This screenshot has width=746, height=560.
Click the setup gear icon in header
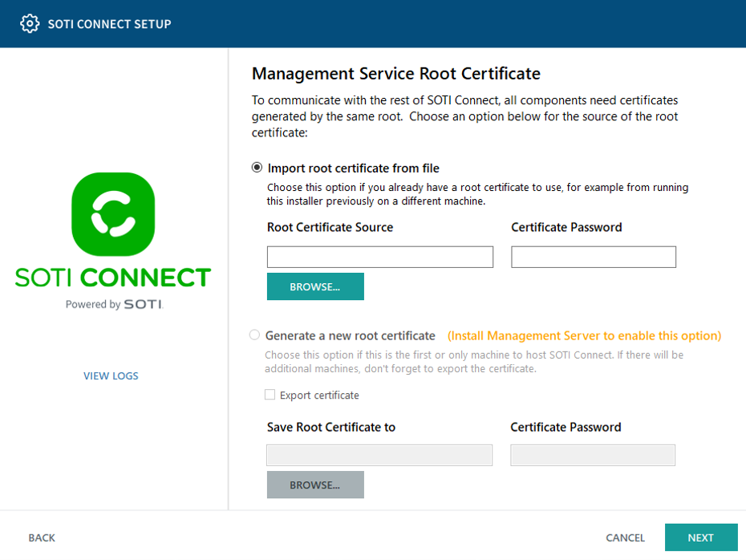click(x=30, y=23)
